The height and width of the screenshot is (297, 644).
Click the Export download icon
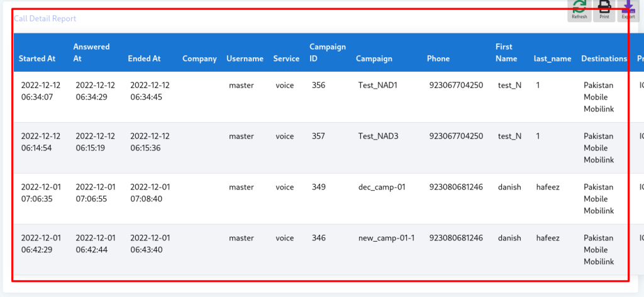coord(628,9)
